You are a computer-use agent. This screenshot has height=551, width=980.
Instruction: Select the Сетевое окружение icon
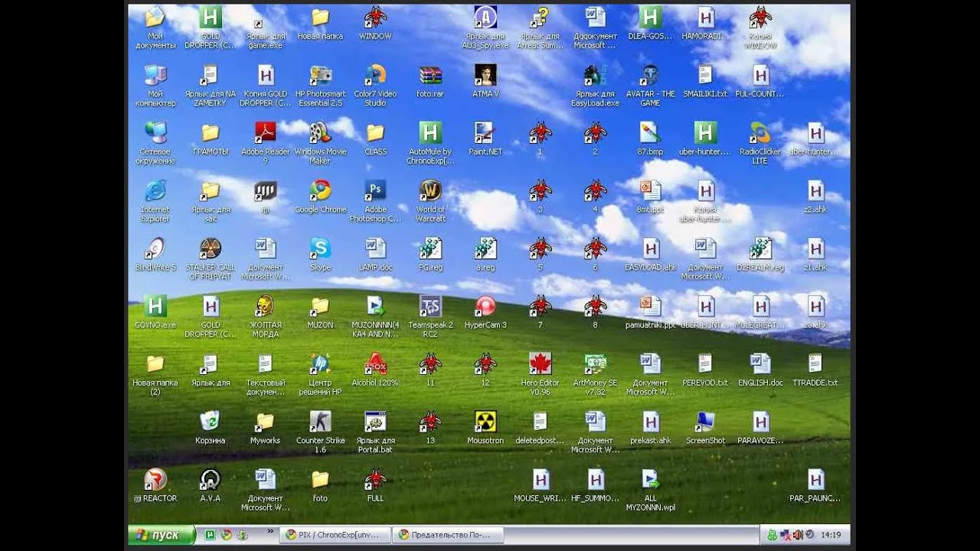click(155, 143)
